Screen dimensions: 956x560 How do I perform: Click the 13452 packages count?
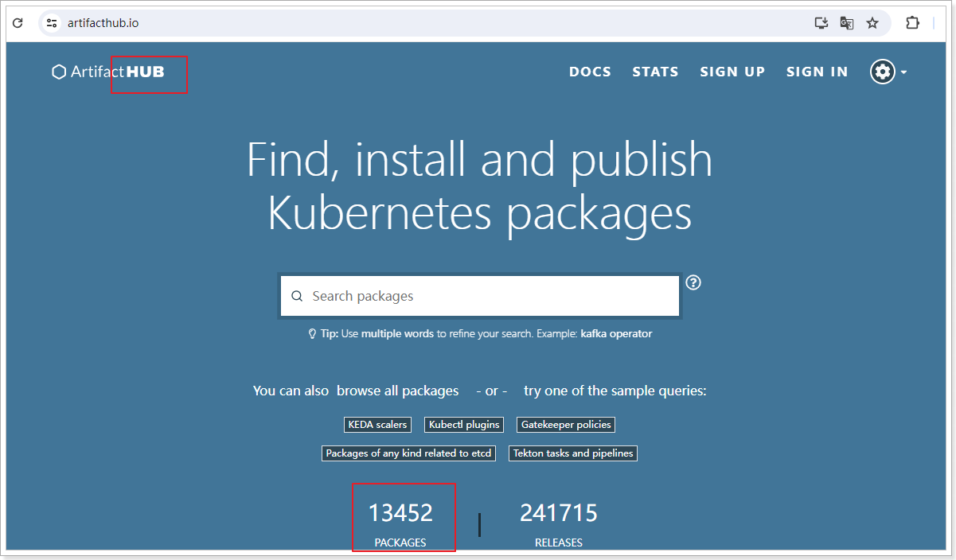pos(400,513)
